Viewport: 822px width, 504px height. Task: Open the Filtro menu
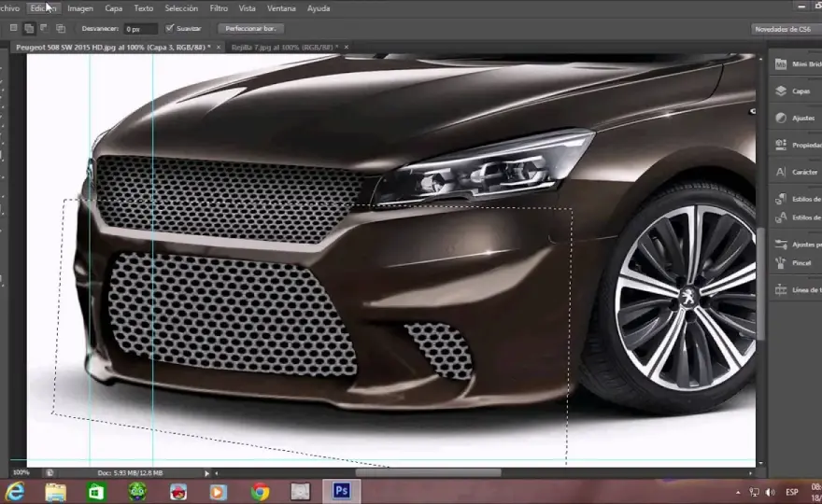click(x=219, y=8)
